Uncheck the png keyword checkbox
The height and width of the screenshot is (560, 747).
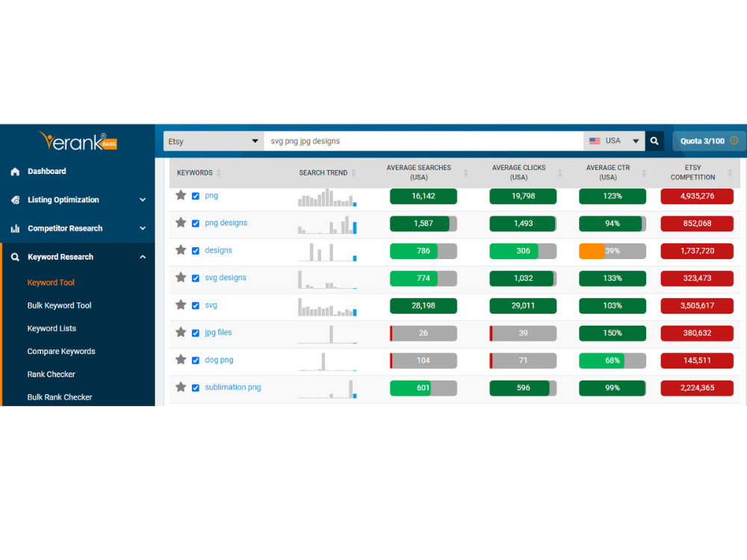click(195, 196)
